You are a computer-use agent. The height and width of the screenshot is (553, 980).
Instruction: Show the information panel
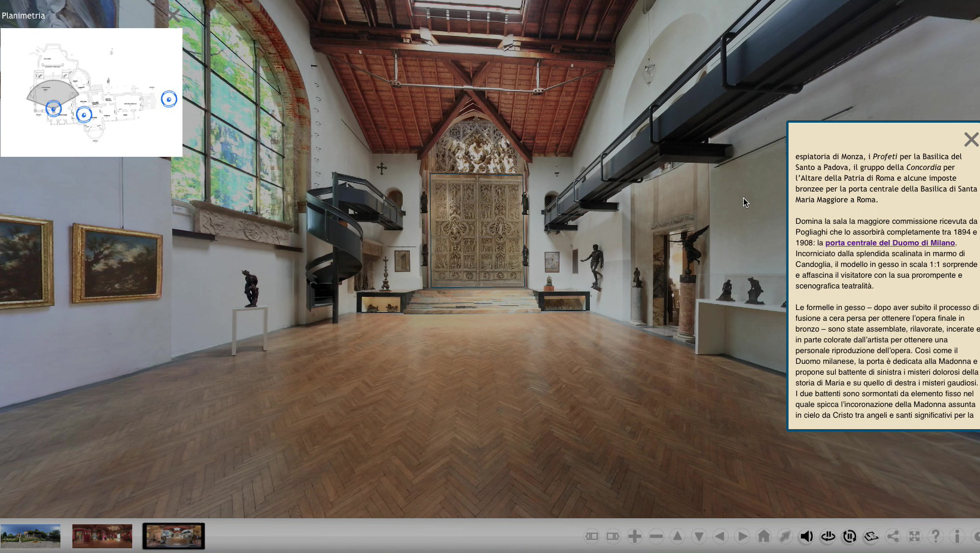957,536
